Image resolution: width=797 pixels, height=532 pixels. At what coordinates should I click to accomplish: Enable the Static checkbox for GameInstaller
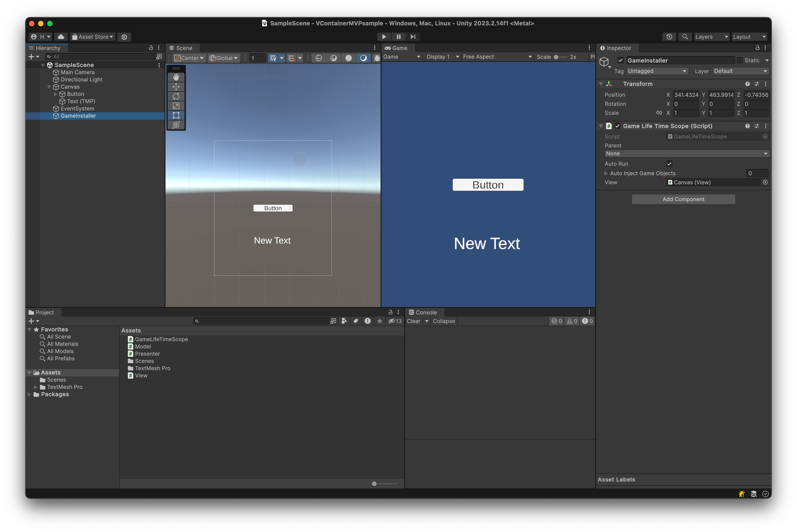coord(740,60)
